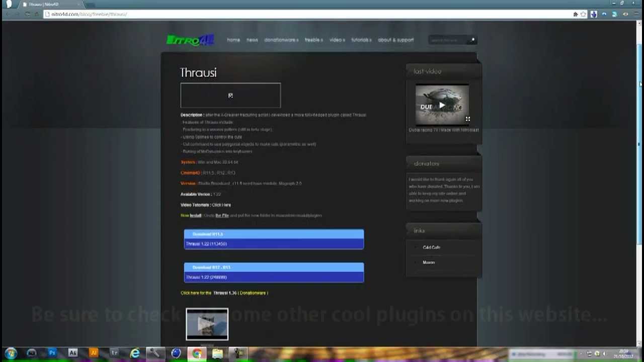Screen dimensions: 644x362
Task: Open Photoshop from the taskbar
Action: 52,353
